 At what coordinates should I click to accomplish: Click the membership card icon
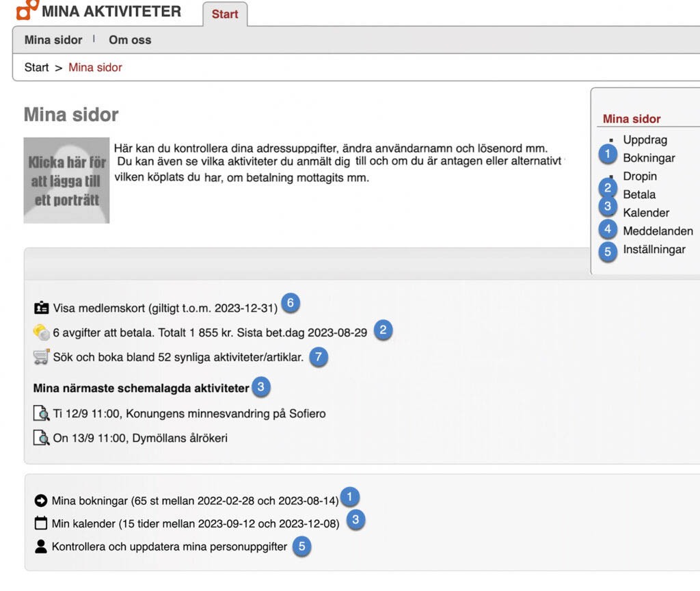point(41,308)
